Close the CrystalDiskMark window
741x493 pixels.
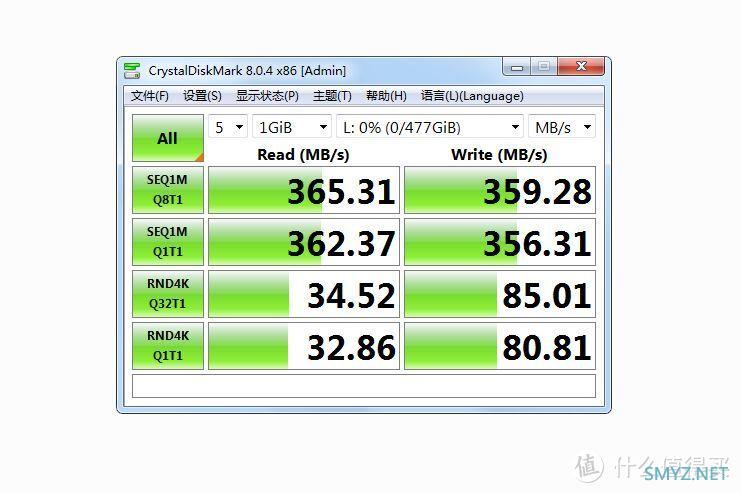[581, 66]
